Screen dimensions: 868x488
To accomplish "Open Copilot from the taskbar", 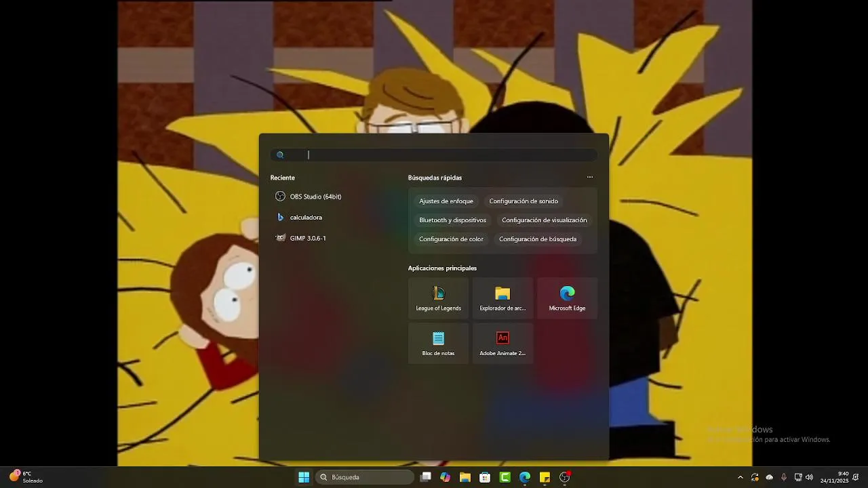I will click(x=445, y=477).
